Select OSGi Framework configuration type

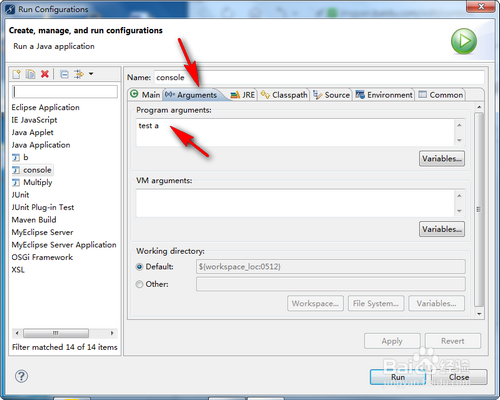coord(42,257)
